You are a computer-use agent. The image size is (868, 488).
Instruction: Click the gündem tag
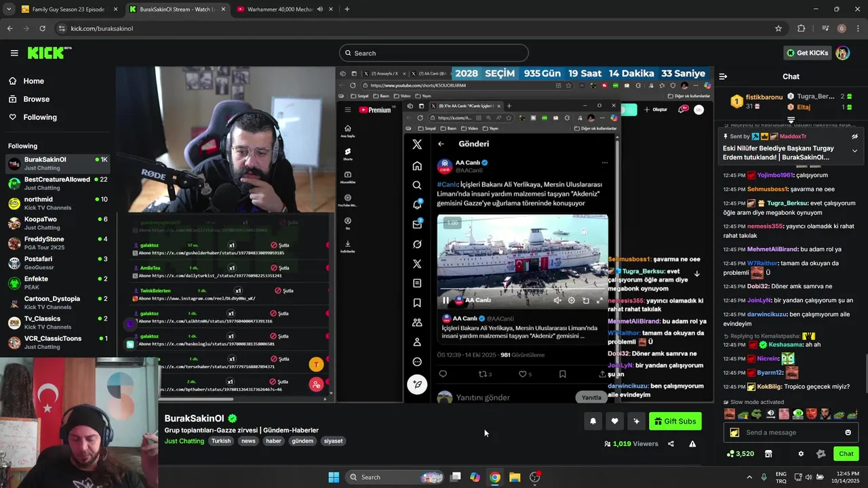pyautogui.click(x=302, y=441)
